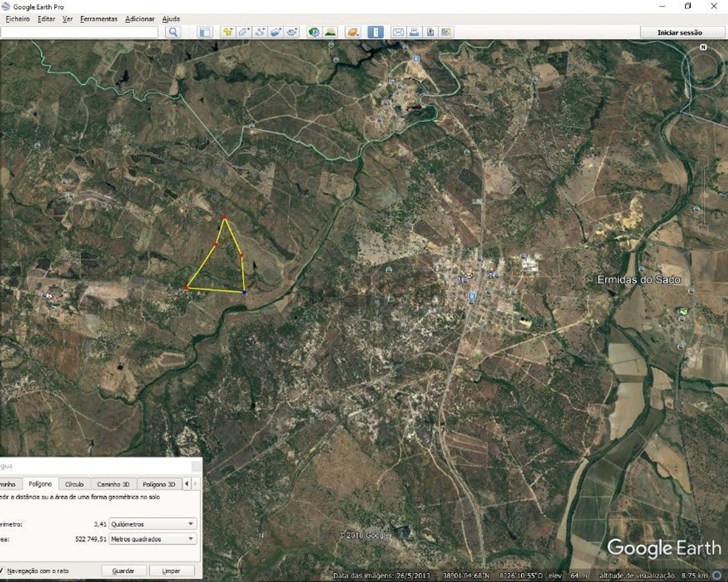
Task: Toggle the Navegação com o rato checkbox
Action: point(2,571)
